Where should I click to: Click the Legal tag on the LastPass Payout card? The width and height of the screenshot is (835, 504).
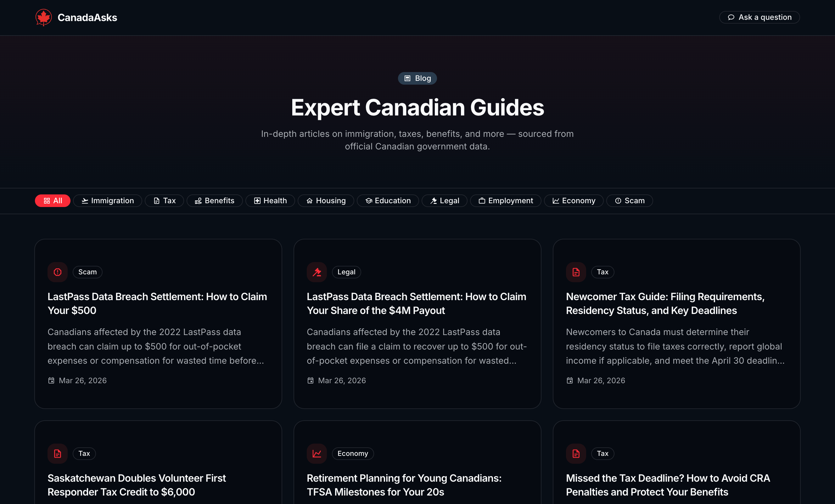point(346,272)
